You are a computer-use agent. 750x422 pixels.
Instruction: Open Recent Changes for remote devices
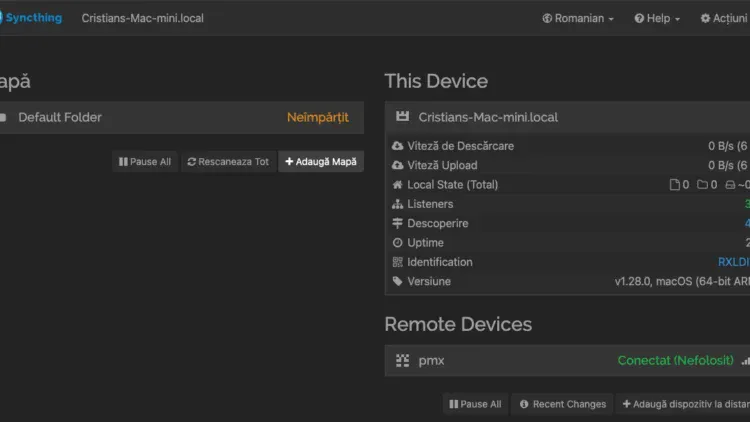pyautogui.click(x=562, y=404)
